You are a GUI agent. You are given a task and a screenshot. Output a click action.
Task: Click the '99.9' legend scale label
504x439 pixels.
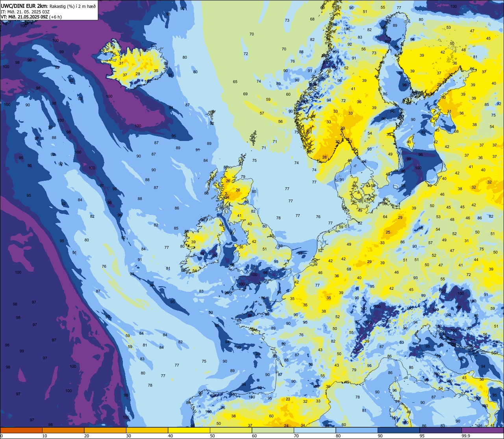pyautogui.click(x=465, y=436)
